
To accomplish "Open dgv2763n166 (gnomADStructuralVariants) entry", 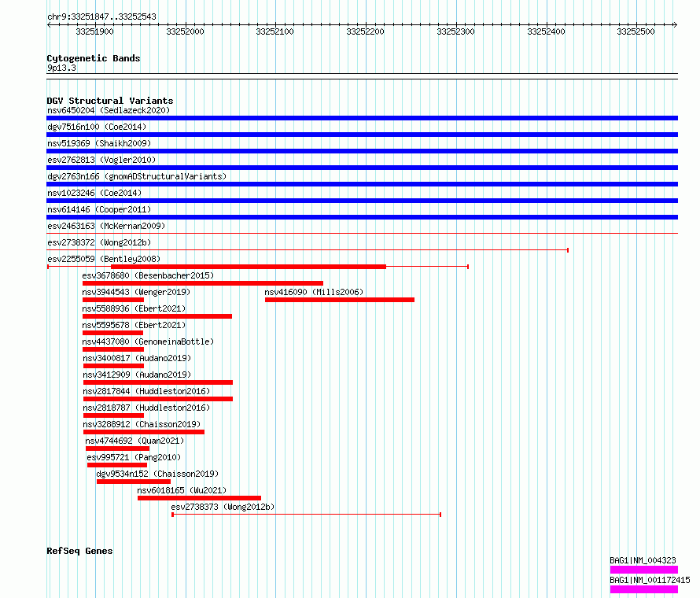I will click(x=137, y=176).
